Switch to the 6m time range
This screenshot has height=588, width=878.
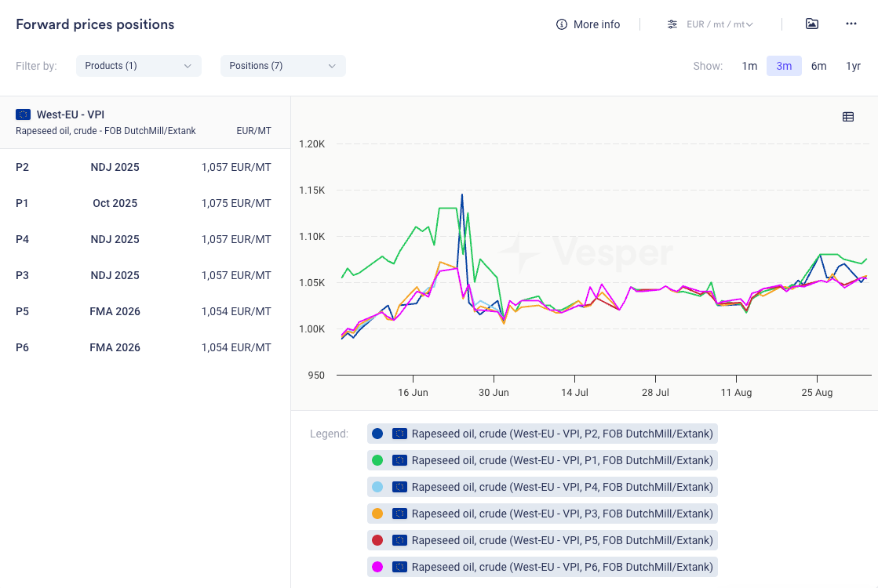tap(818, 66)
